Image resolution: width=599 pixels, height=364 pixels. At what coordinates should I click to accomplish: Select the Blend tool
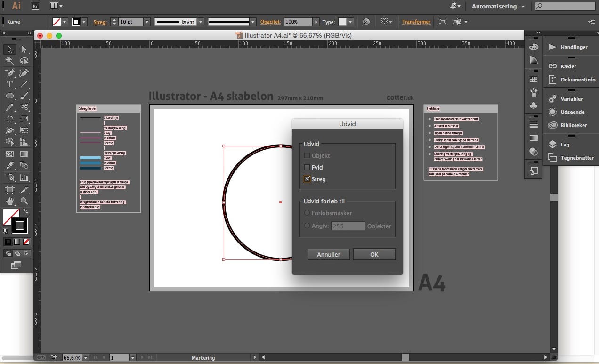point(24,165)
